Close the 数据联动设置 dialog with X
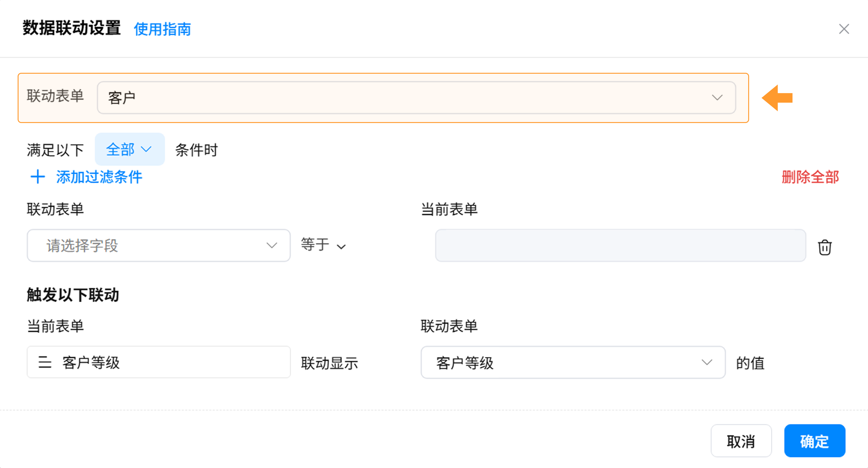The height and width of the screenshot is (468, 868). pyautogui.click(x=844, y=29)
